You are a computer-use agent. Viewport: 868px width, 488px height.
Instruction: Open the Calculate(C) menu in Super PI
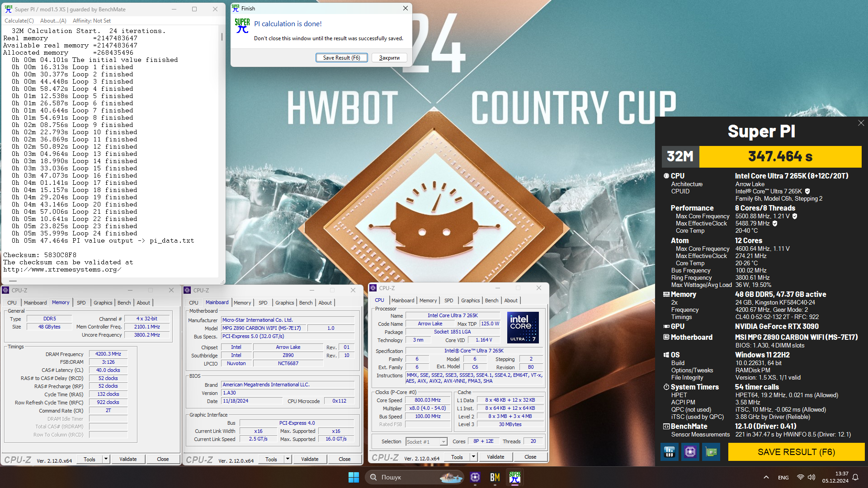coord(19,21)
